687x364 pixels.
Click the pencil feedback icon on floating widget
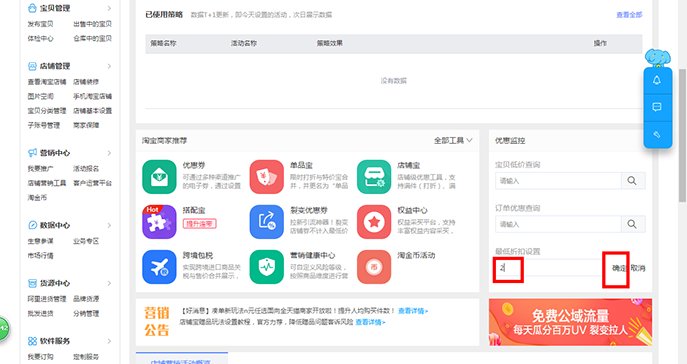pos(657,134)
